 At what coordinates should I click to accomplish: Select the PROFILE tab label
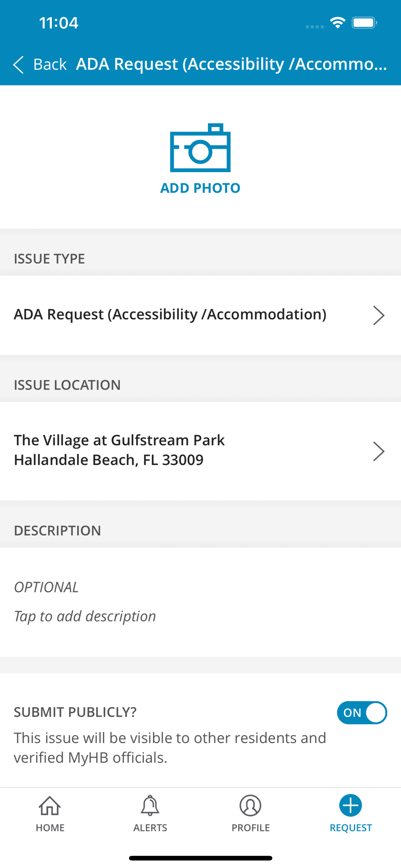pyautogui.click(x=250, y=828)
